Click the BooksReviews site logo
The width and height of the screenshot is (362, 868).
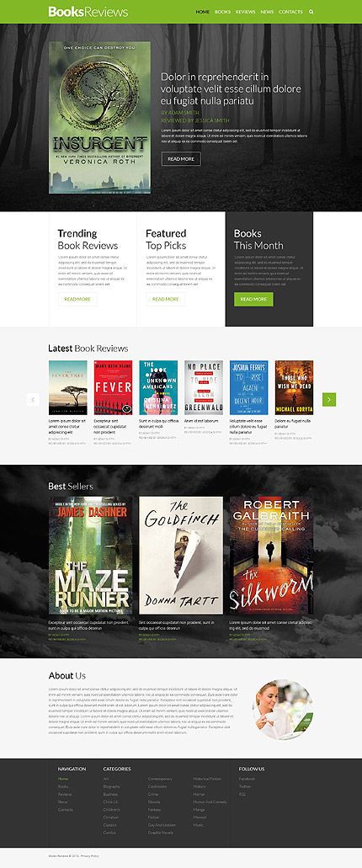click(88, 12)
